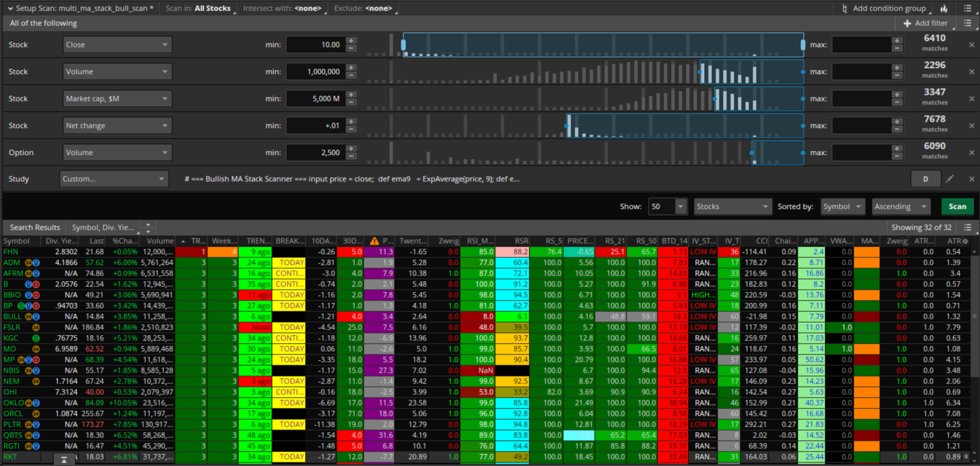Edit the custom study with the pencil icon
This screenshot has width=980, height=466.
950,179
